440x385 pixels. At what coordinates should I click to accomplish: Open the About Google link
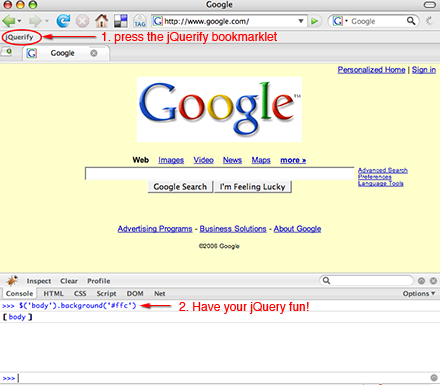297,229
